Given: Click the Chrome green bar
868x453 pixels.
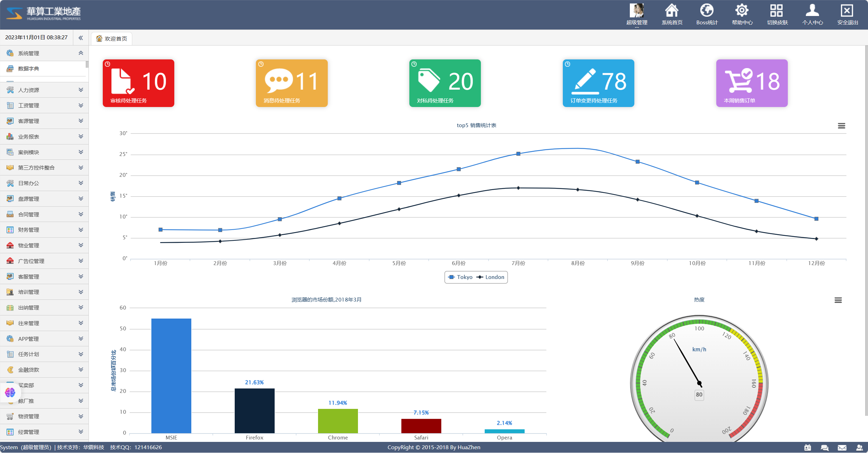Looking at the screenshot, I should 338,421.
